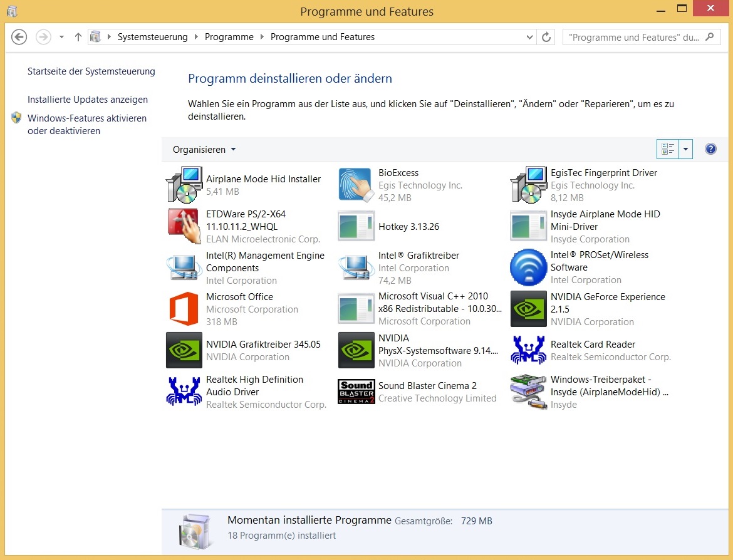Select the NVIDIA Grafiktreiber 345.05 icon

point(184,350)
